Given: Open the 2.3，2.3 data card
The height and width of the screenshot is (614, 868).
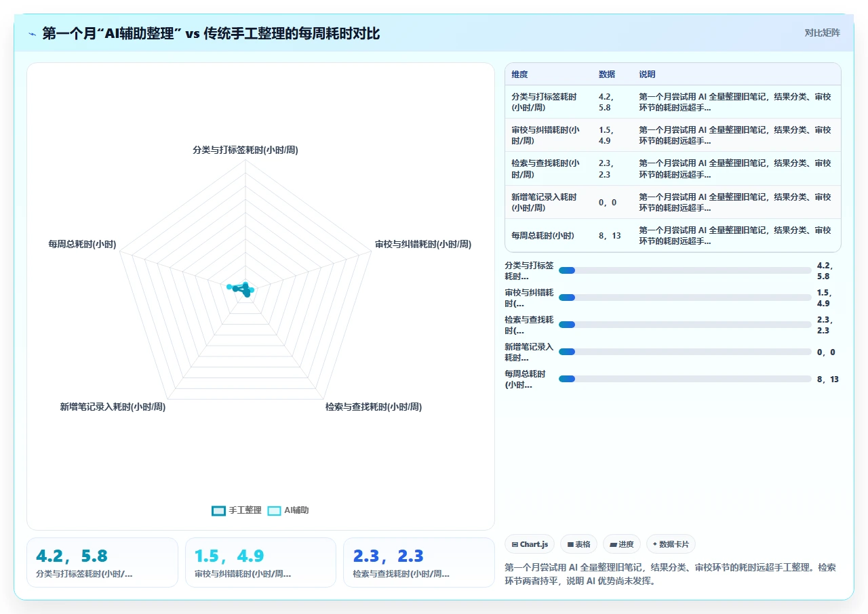Looking at the screenshot, I should (x=419, y=562).
